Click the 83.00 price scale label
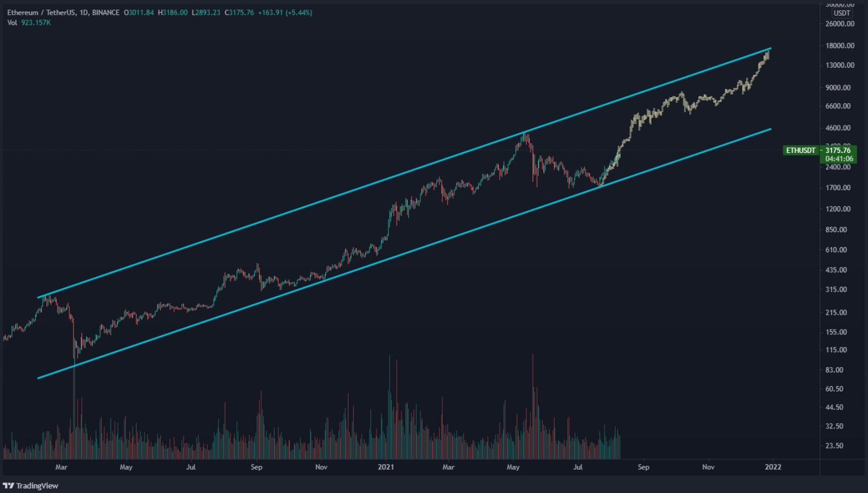The height and width of the screenshot is (493, 868). (834, 370)
